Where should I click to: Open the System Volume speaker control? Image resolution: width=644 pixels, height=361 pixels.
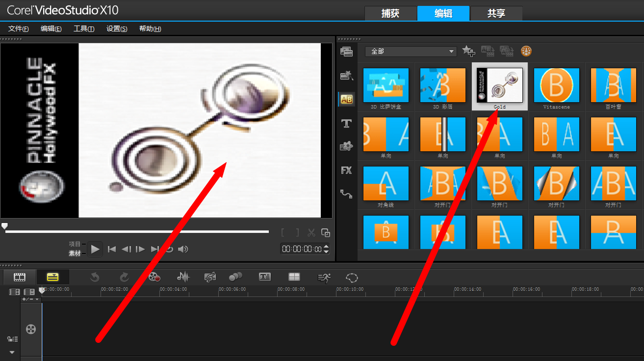(183, 249)
